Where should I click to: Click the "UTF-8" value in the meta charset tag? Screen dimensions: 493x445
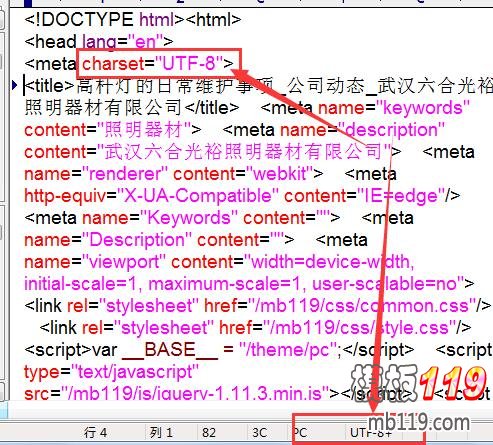[189, 63]
